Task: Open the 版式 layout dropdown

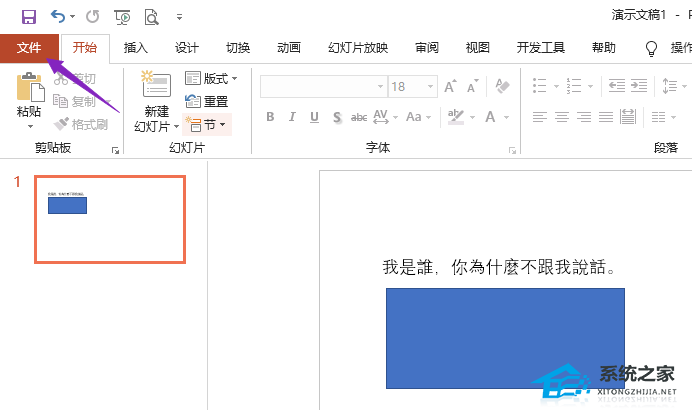Action: [211, 79]
